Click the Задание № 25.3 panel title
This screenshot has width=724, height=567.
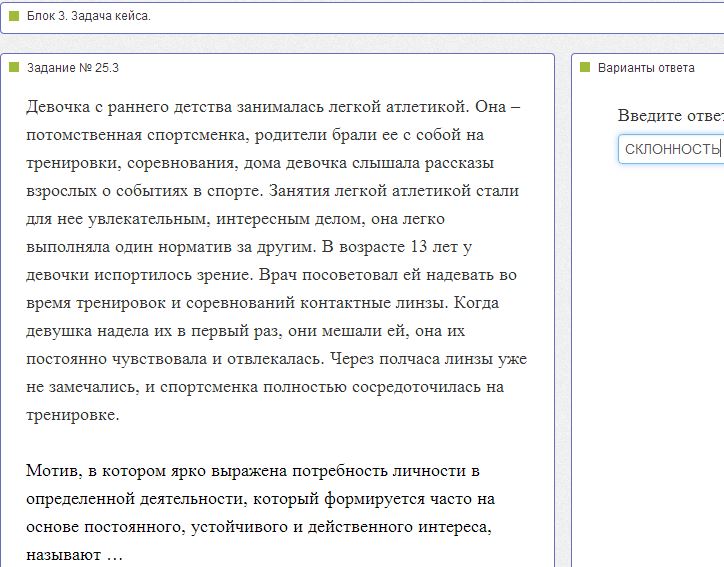point(73,68)
